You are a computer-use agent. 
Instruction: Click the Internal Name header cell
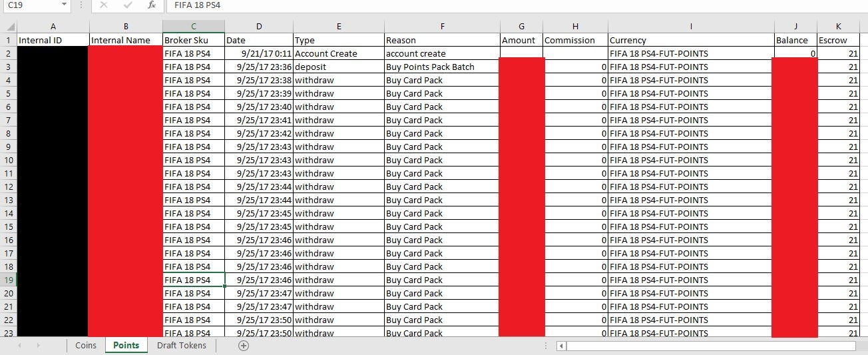(126, 40)
